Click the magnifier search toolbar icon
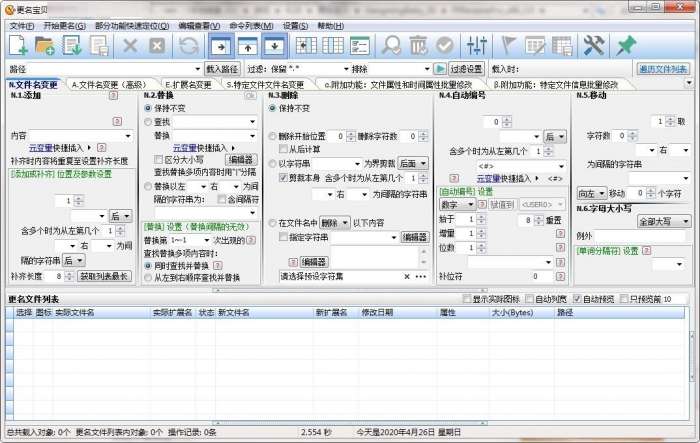The width and height of the screenshot is (700, 443). click(392, 45)
